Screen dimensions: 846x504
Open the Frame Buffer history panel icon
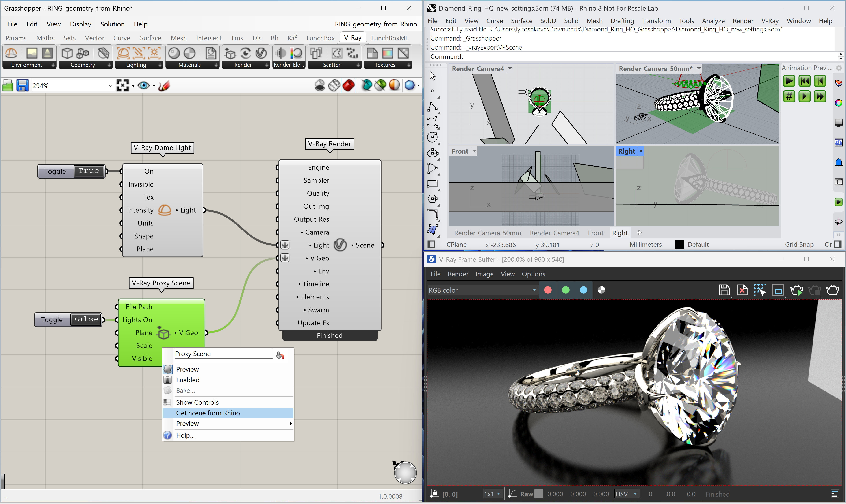point(835,494)
